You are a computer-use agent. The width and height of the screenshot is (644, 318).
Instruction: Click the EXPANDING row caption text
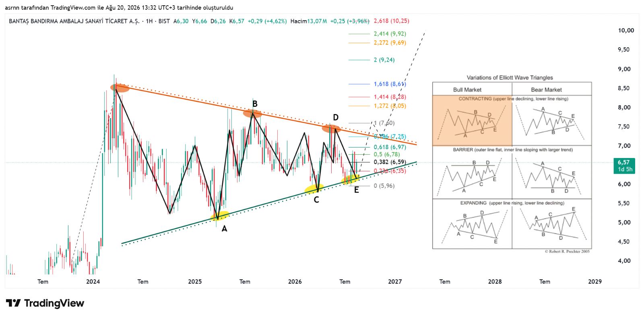(x=512, y=203)
